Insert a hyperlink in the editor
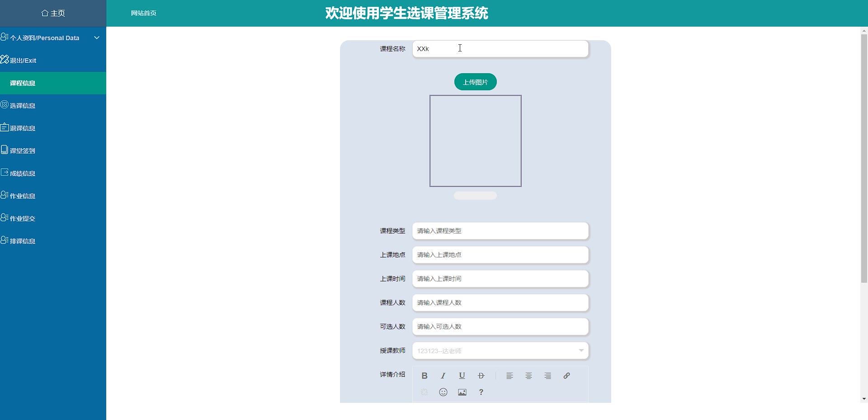 point(566,376)
